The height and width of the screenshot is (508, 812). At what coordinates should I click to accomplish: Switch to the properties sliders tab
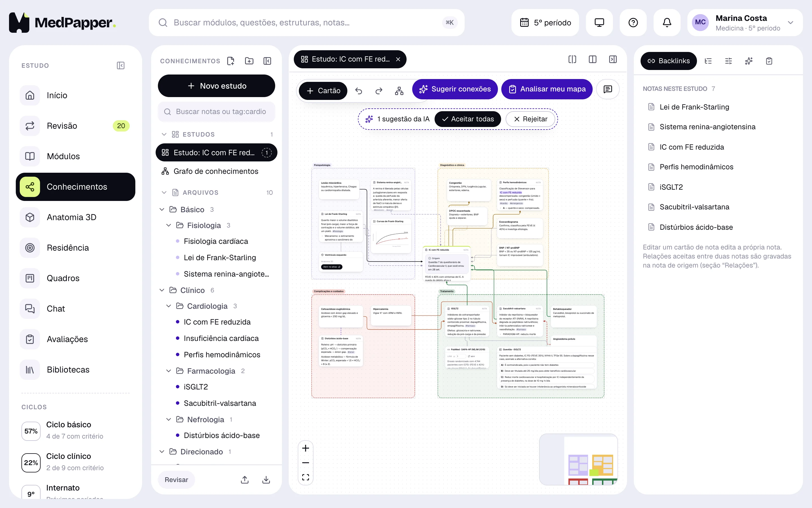tap(729, 61)
